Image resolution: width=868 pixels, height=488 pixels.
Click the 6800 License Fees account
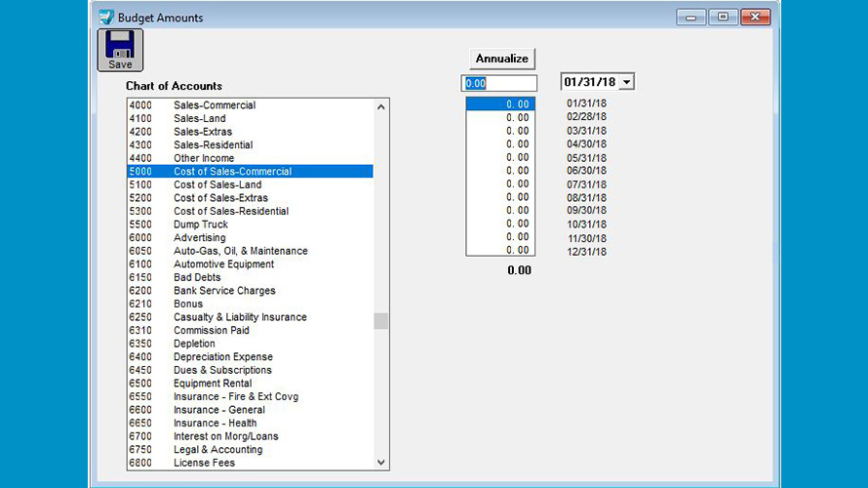point(204,463)
